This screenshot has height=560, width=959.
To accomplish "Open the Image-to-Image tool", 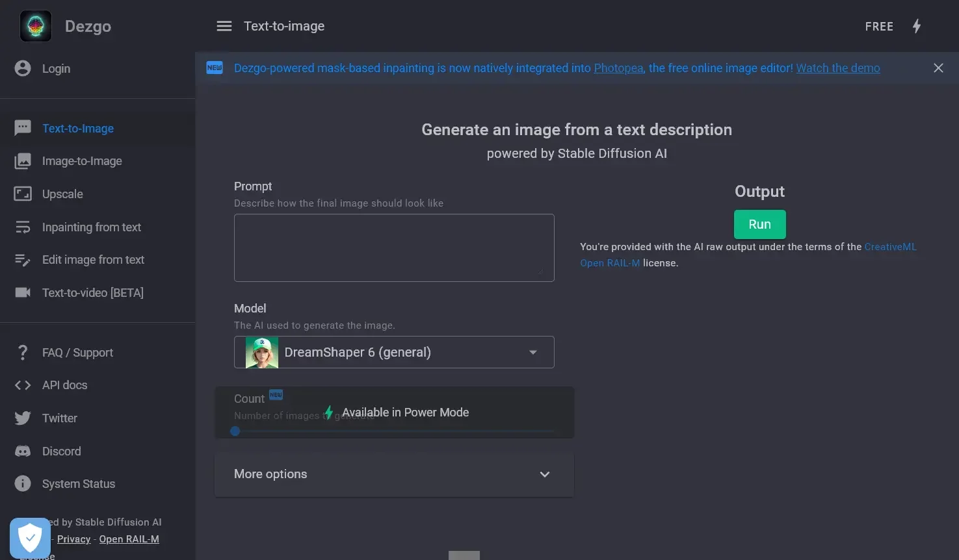I will [x=82, y=161].
